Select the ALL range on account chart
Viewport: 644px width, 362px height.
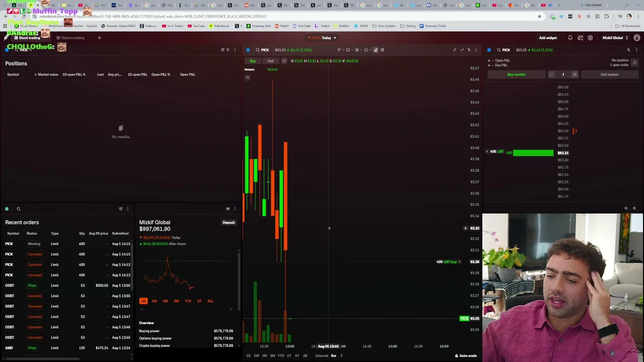point(210,301)
